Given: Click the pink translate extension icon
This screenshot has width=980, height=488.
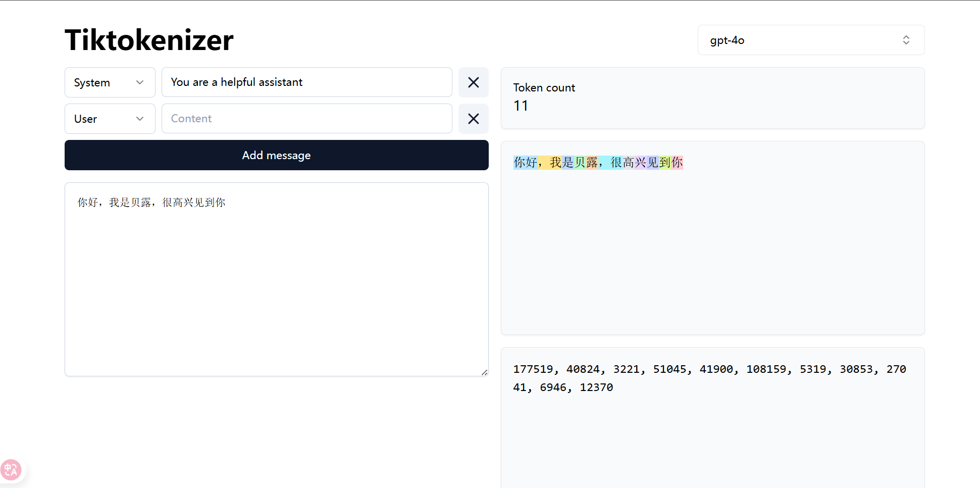Looking at the screenshot, I should 11,470.
